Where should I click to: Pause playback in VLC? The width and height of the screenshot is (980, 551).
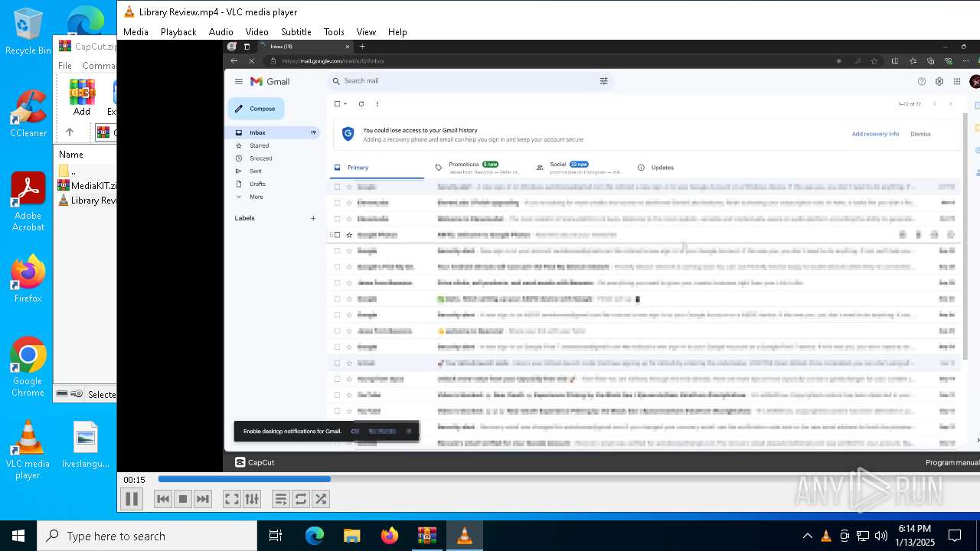click(x=132, y=499)
